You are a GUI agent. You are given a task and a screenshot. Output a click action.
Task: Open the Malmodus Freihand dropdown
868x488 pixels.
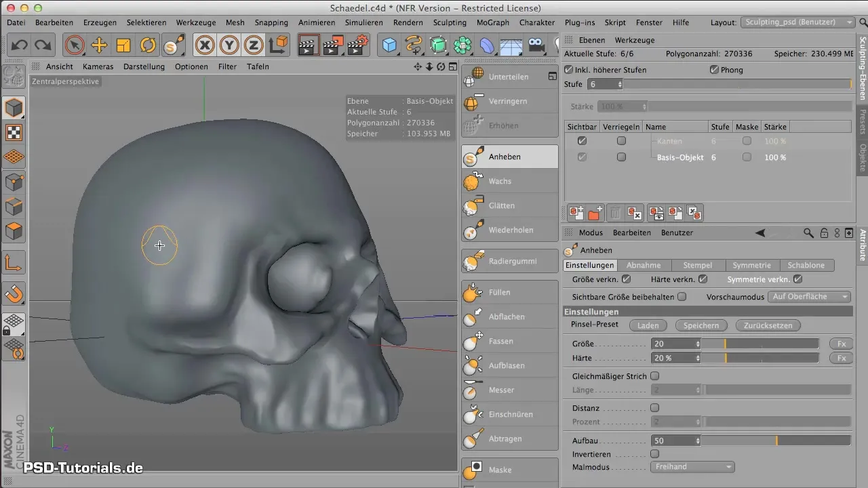(692, 467)
